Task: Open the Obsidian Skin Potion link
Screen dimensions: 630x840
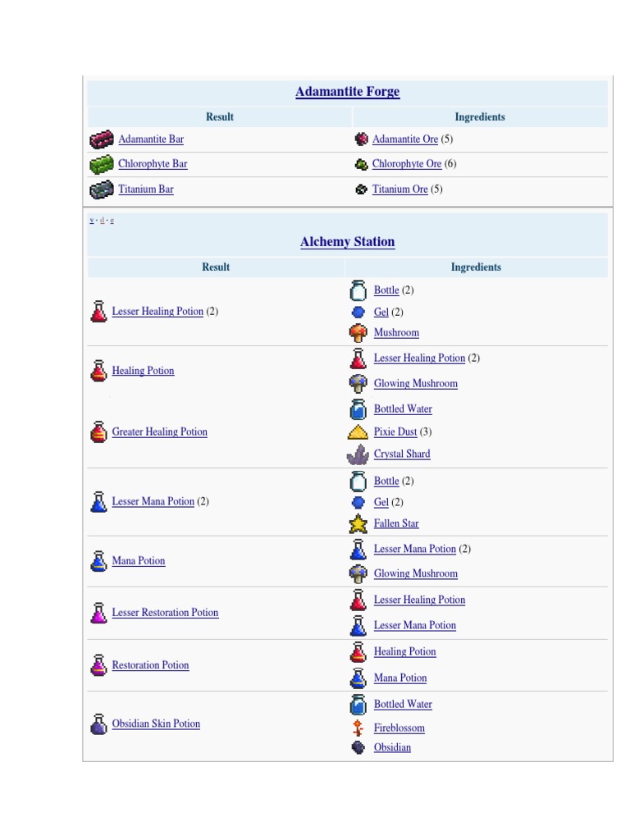Action: pyautogui.click(x=156, y=724)
